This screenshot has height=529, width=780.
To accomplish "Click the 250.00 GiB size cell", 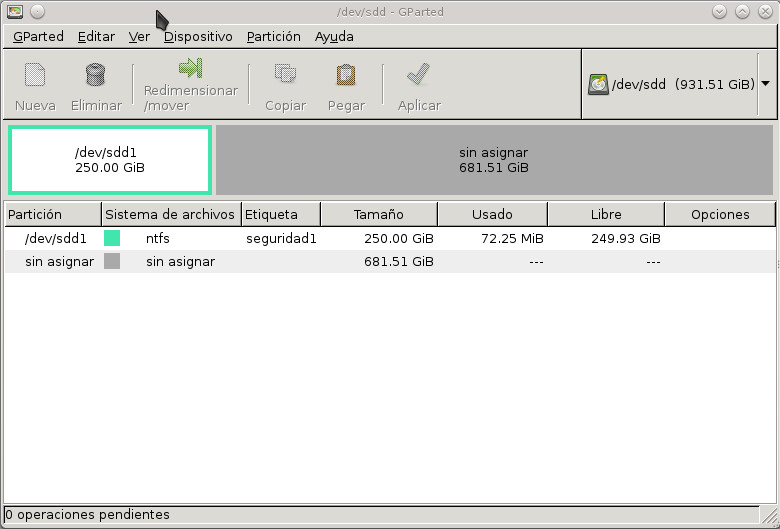I will pos(398,238).
